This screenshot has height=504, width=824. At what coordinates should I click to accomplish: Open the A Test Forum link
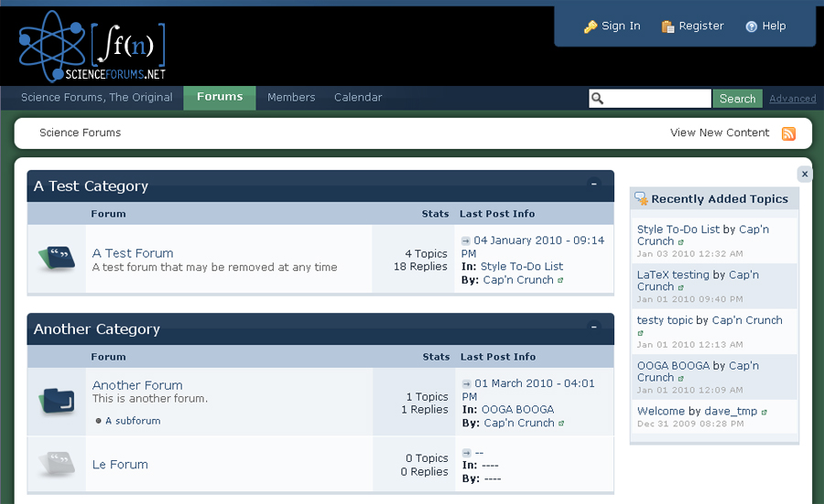(133, 253)
